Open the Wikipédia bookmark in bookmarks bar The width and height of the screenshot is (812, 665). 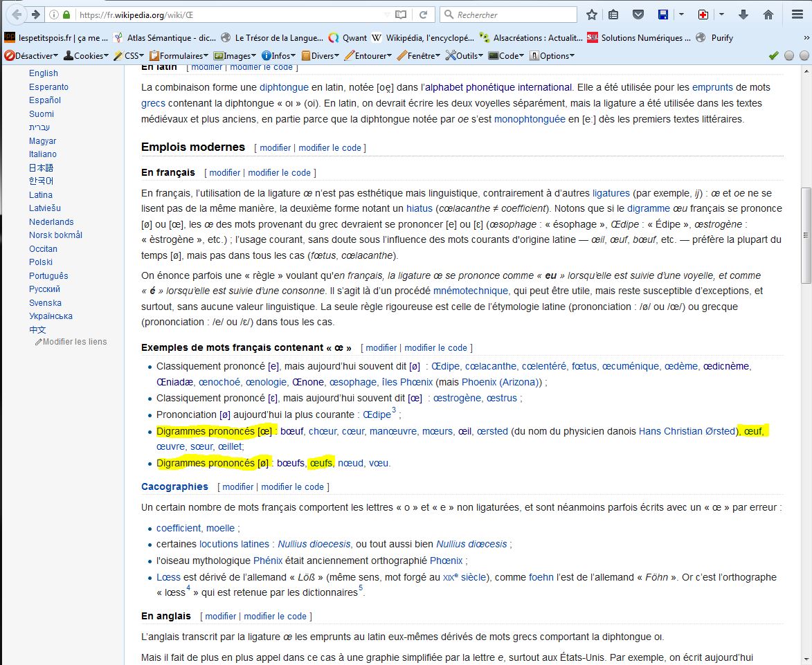423,37
